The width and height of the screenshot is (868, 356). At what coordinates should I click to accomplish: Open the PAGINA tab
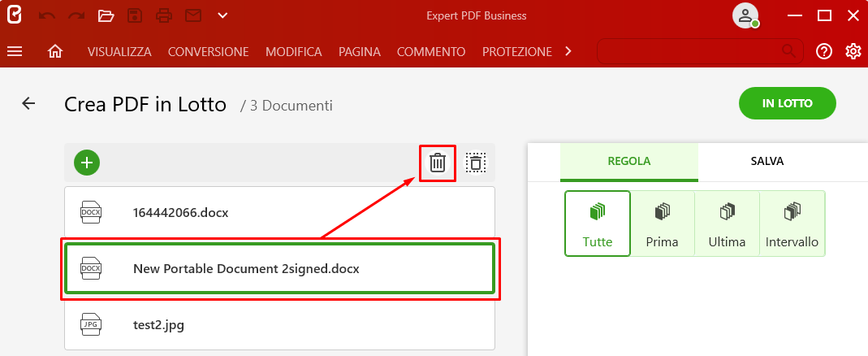coord(360,51)
